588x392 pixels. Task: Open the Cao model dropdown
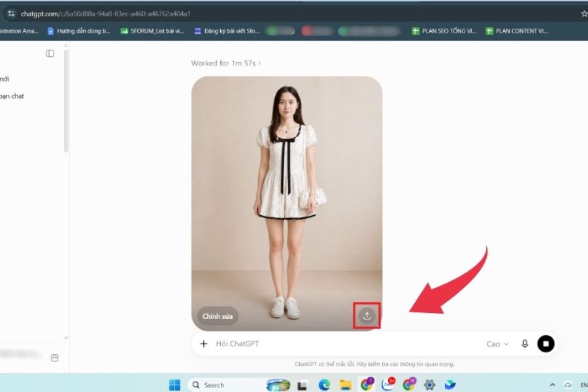pyautogui.click(x=498, y=344)
